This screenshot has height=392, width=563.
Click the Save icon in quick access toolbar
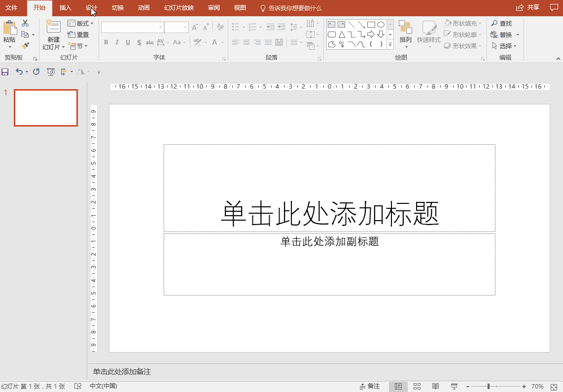[5, 72]
